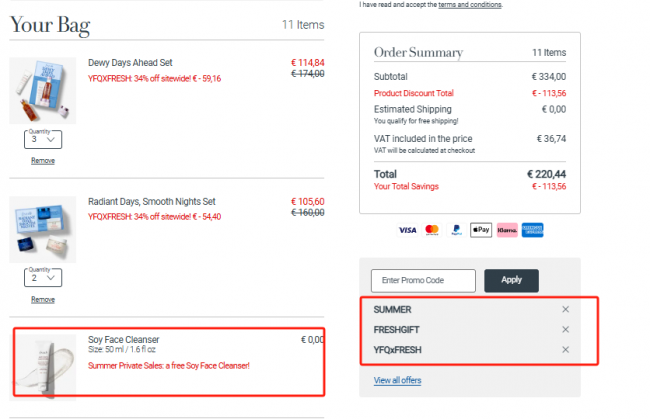Open Soy Face Cleanser product thumbnail

(43, 366)
